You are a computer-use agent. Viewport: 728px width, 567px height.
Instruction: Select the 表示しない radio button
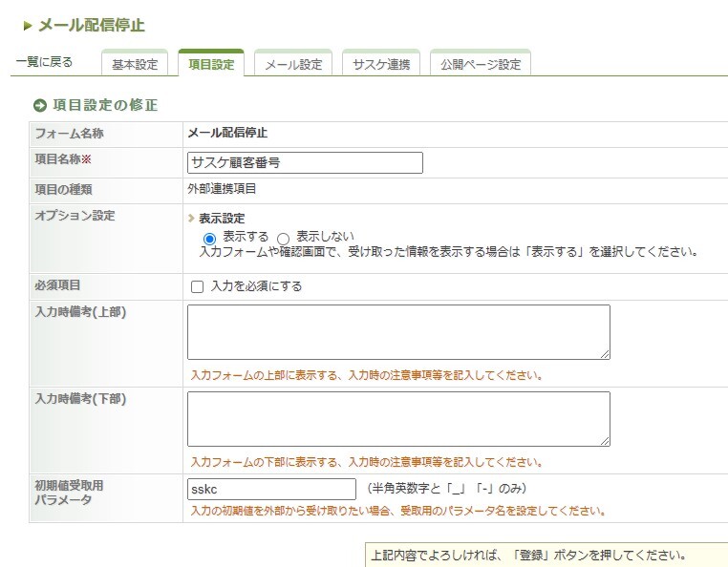click(x=283, y=238)
